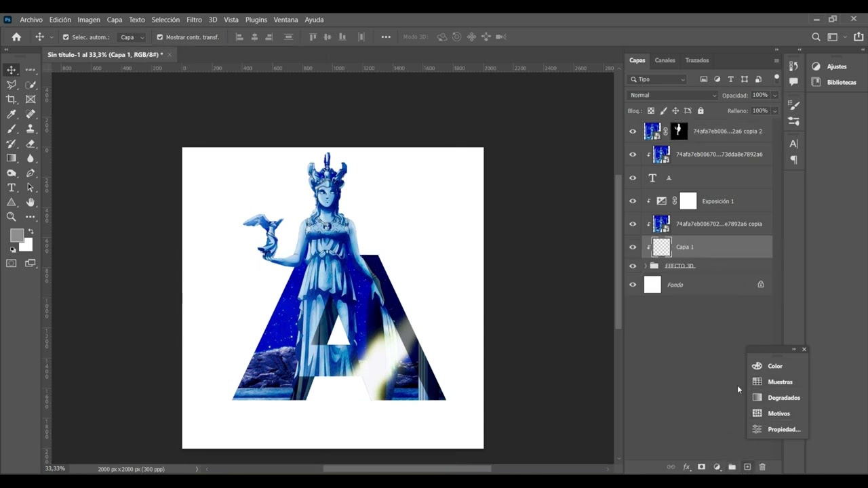The image size is (868, 488).
Task: Open the layer styles fx icon
Action: tap(686, 467)
